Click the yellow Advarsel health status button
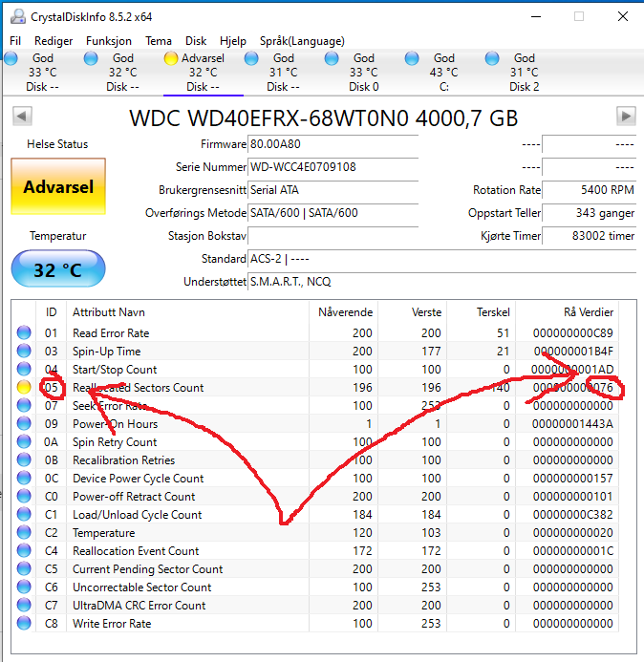The width and height of the screenshot is (644, 662). click(x=58, y=186)
